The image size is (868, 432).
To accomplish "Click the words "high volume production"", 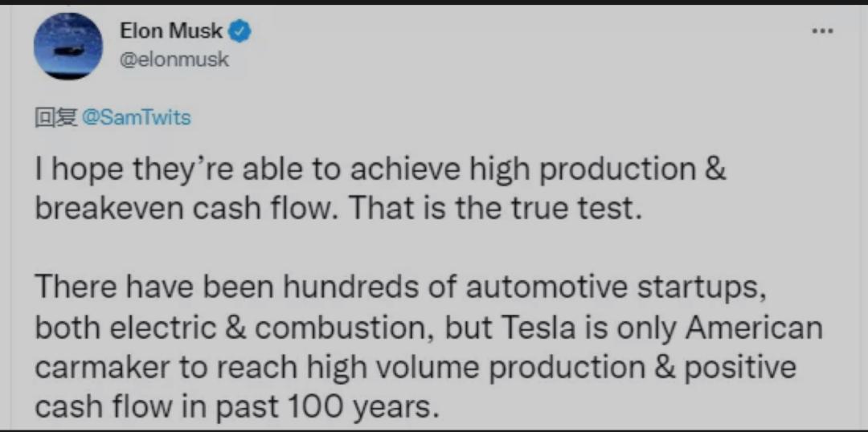I will click(460, 367).
